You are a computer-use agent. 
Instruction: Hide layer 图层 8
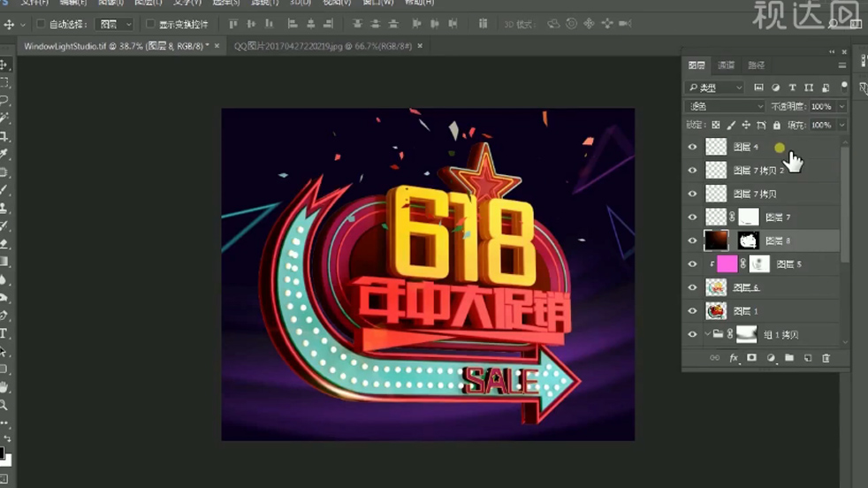(x=692, y=240)
